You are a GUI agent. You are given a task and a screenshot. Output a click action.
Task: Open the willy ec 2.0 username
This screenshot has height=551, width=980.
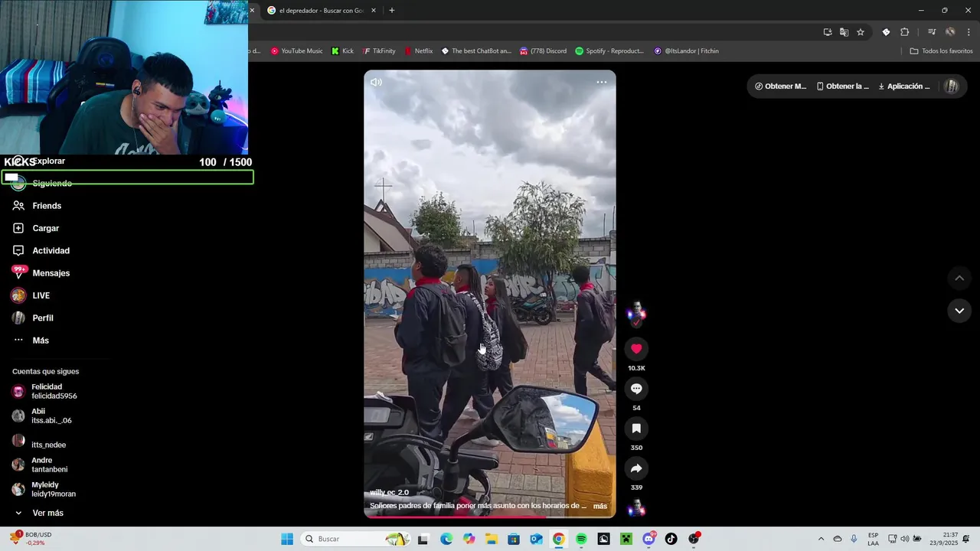pos(389,493)
